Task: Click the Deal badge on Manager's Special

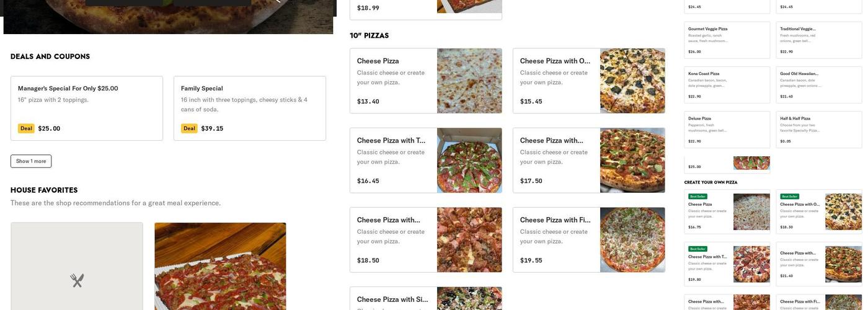Action: pos(26,128)
